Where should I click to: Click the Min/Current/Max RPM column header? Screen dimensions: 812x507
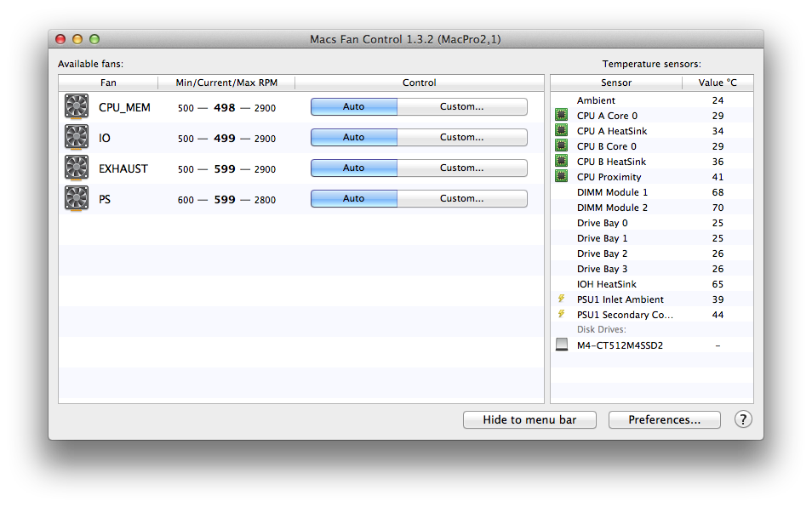click(226, 83)
